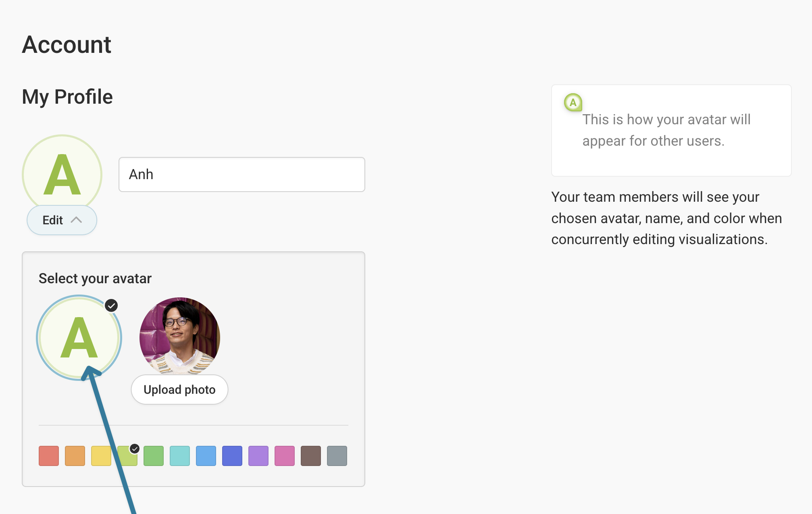The image size is (812, 514).
Task: Choose the orange color swatch
Action: tap(75, 456)
